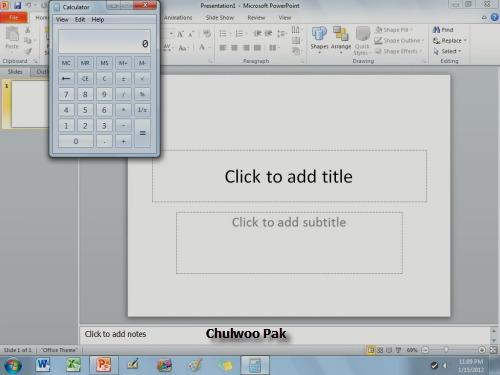The width and height of the screenshot is (500, 375).
Task: Click the zoom slider handle in status bar
Action: (x=446, y=350)
